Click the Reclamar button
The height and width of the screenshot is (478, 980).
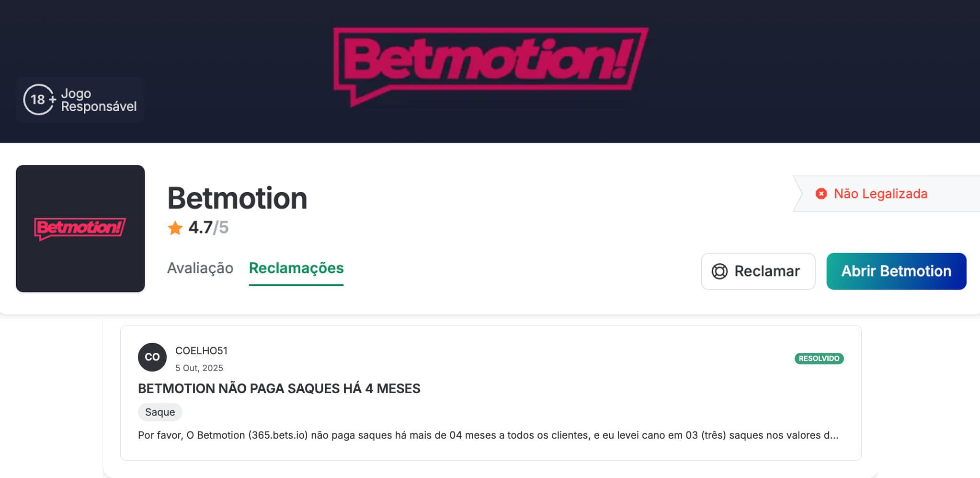point(758,271)
